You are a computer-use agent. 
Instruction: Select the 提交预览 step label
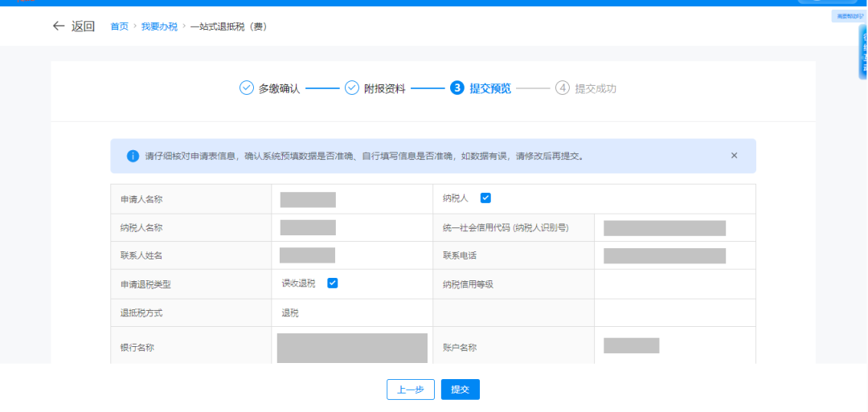[490, 88]
